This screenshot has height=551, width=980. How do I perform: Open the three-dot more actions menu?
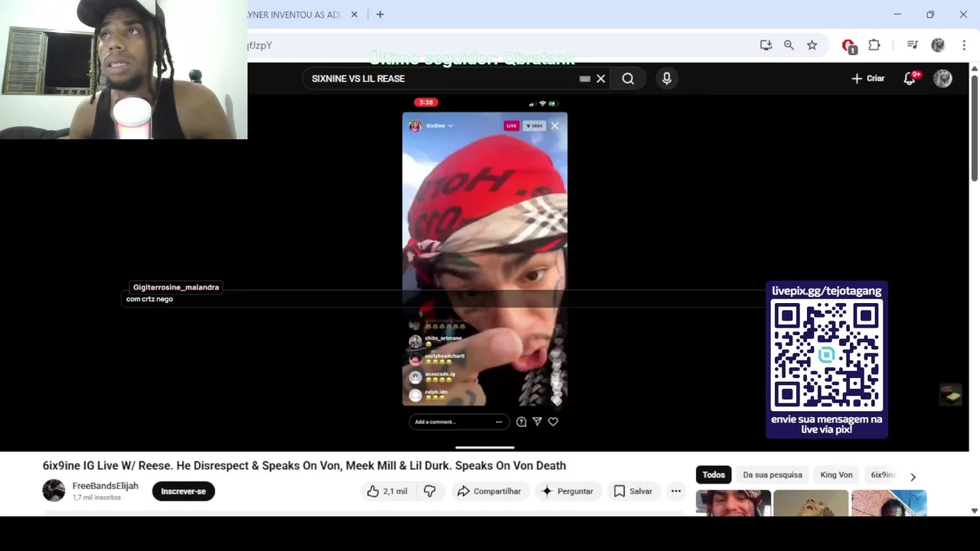coord(676,491)
